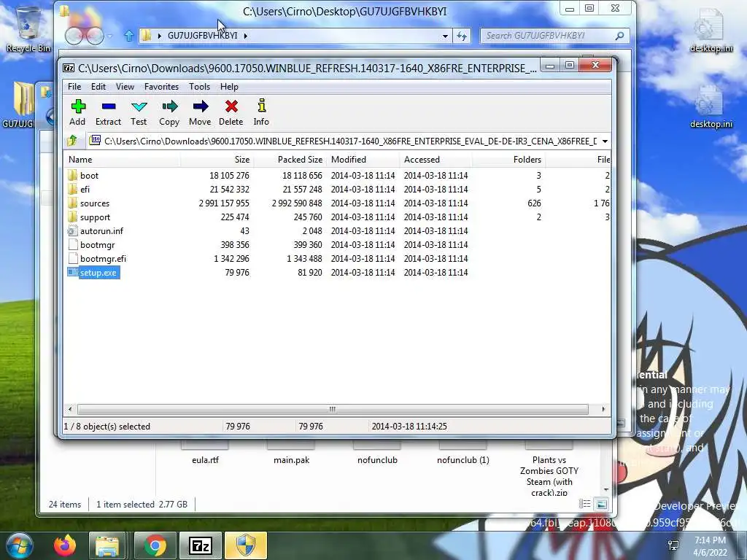Click the UAC shield taskbar icon
Image resolution: width=747 pixels, height=560 pixels.
click(x=246, y=545)
